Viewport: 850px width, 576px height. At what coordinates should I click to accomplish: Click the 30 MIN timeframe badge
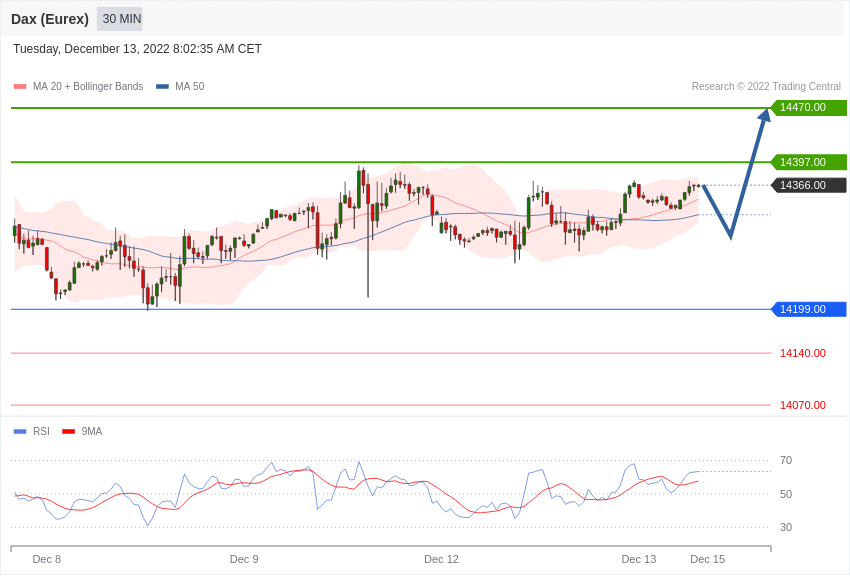pos(120,19)
